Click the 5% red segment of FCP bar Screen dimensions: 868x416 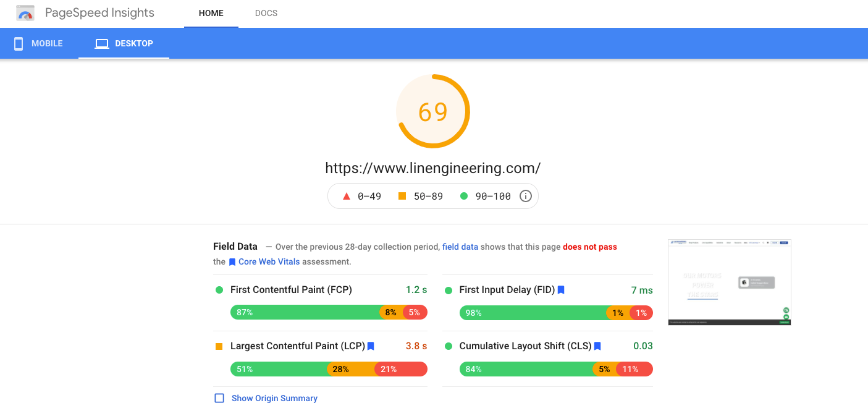415,312
